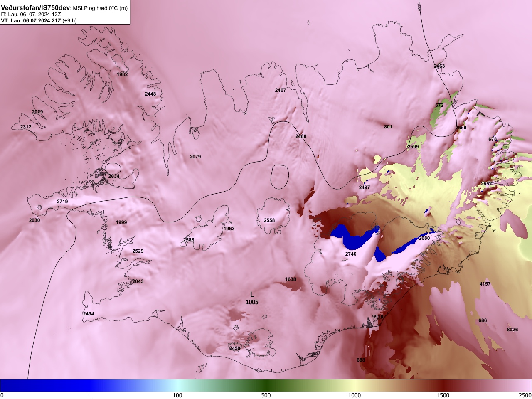The height and width of the screenshot is (399, 532).
Task: Select the map value 2043
Action: point(138,281)
